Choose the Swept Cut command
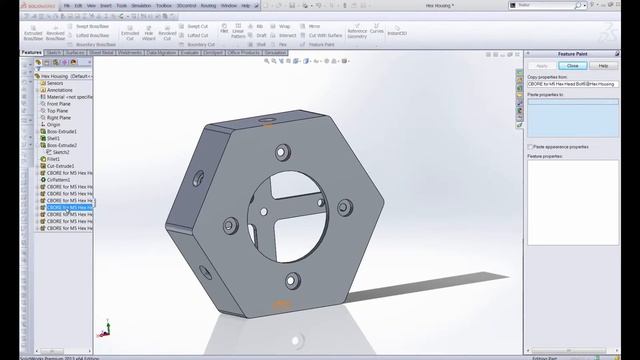This screenshot has height=360, width=640. (194, 26)
